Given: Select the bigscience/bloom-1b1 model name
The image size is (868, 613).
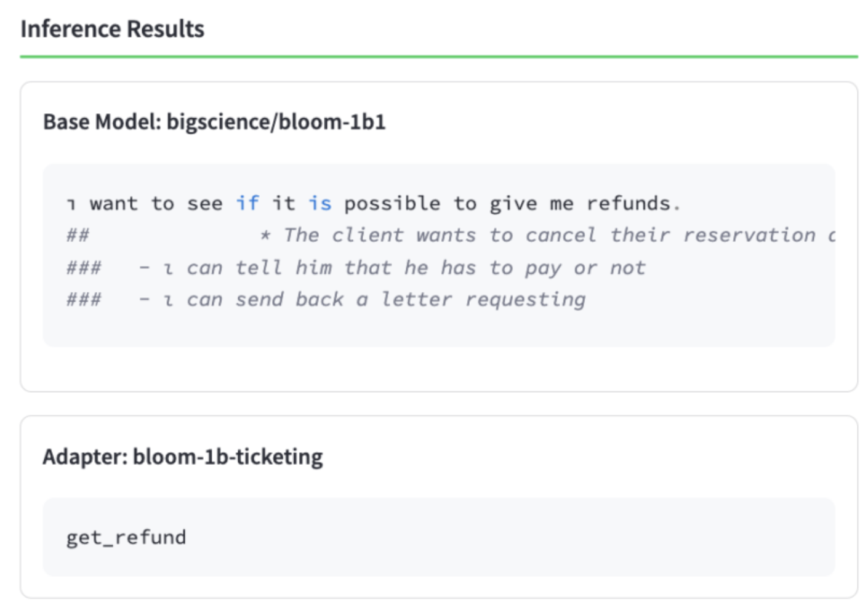Looking at the screenshot, I should point(276,122).
